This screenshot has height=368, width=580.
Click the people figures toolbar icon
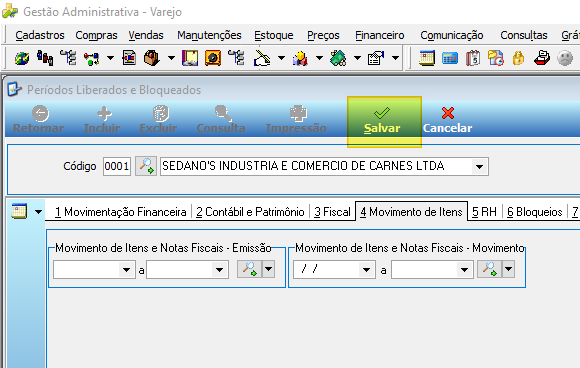45,58
